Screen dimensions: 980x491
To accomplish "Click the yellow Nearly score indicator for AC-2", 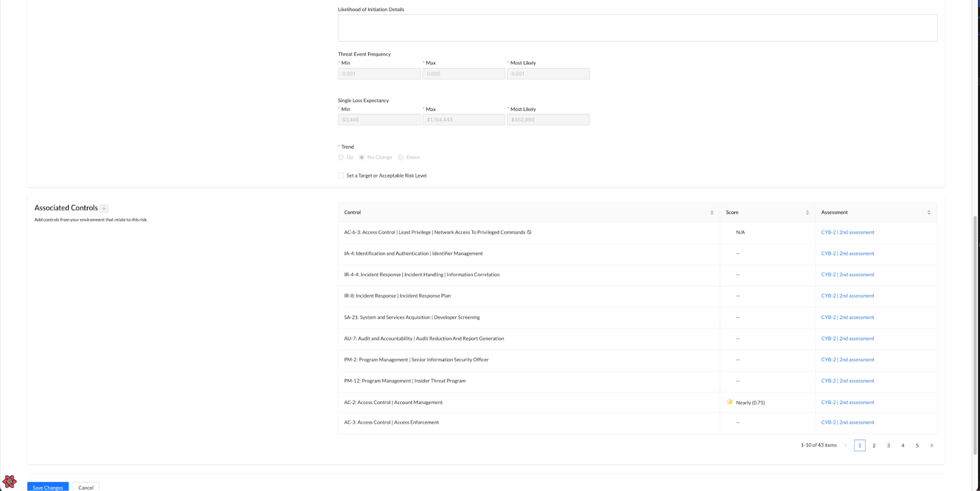I will coord(729,402).
